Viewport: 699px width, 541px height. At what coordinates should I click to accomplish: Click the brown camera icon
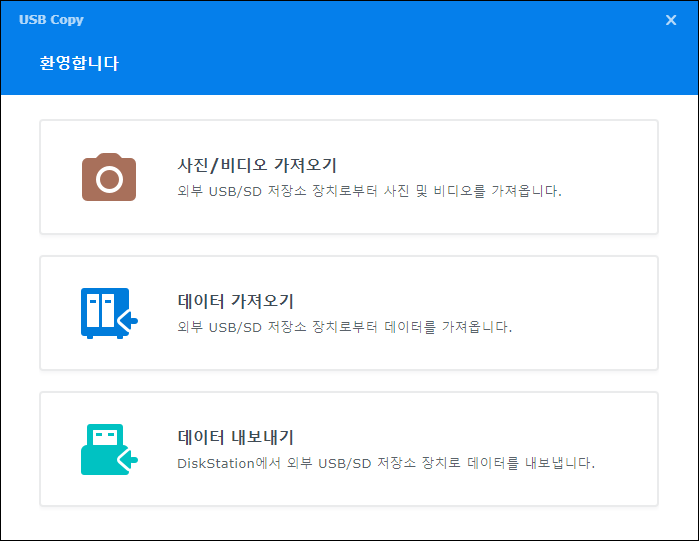(x=109, y=177)
